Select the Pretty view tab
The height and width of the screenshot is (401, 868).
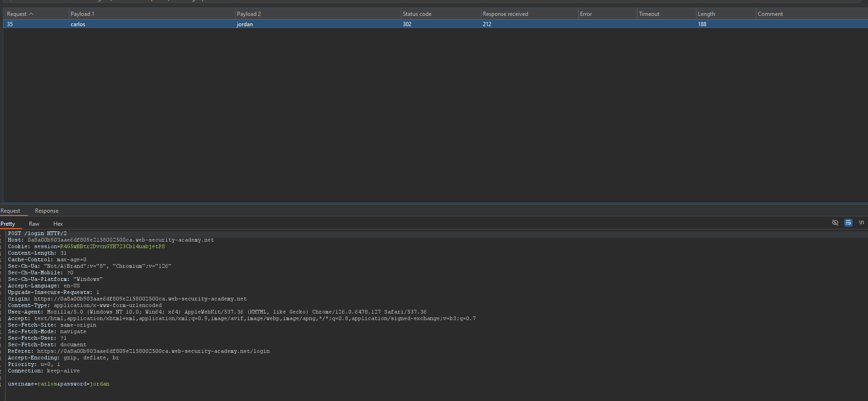(8, 224)
